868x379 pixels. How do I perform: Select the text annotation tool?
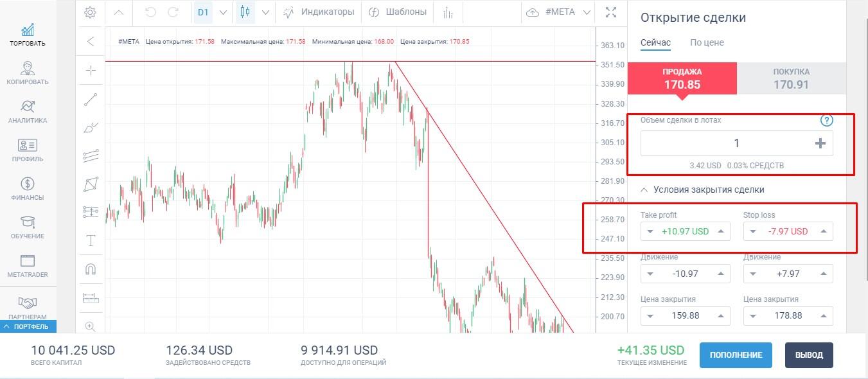(91, 241)
